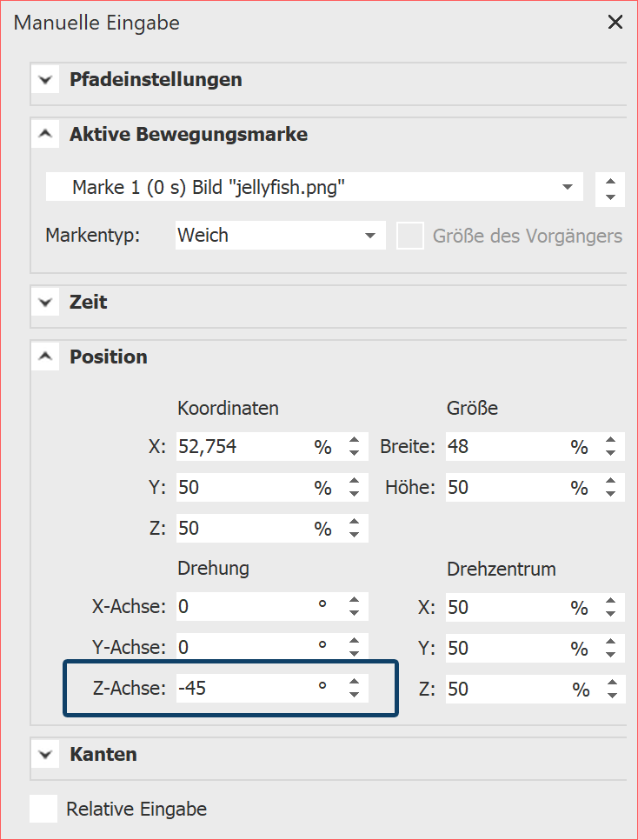The width and height of the screenshot is (638, 840).
Task: Collapse the Aktive Bewegungsmarke section
Action: pos(45,135)
